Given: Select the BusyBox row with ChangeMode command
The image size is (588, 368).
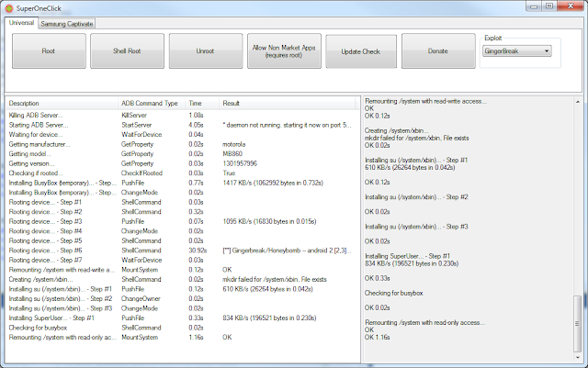Looking at the screenshot, I should (181, 192).
